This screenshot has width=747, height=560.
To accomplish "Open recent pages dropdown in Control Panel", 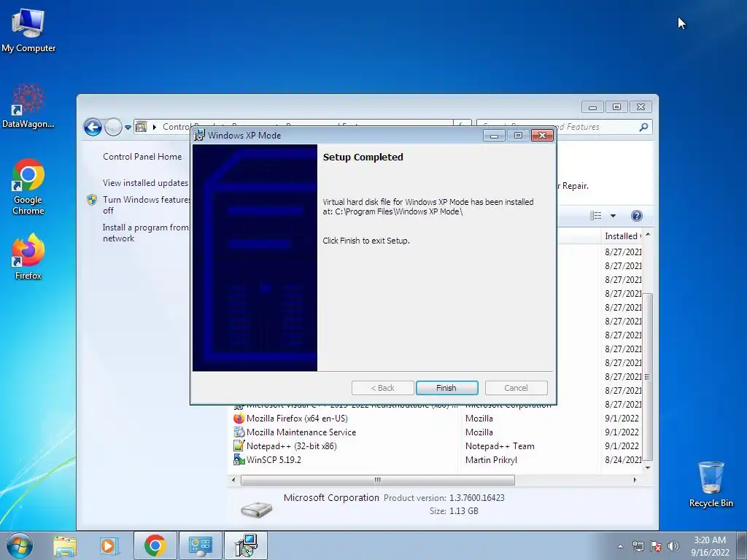I will pyautogui.click(x=128, y=128).
